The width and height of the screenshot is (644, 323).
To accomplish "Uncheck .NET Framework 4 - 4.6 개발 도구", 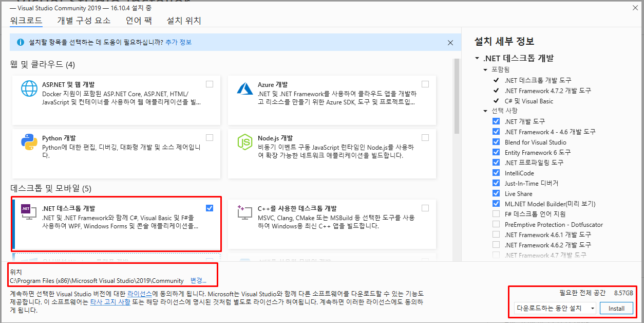I will click(x=496, y=132).
